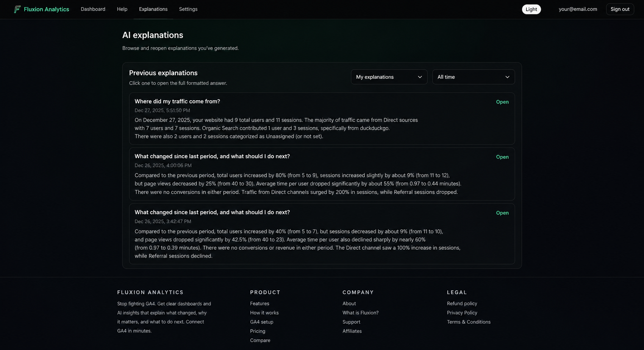This screenshot has height=350, width=644.
Task: Open the Terms & Conditions footer link
Action: [469, 322]
